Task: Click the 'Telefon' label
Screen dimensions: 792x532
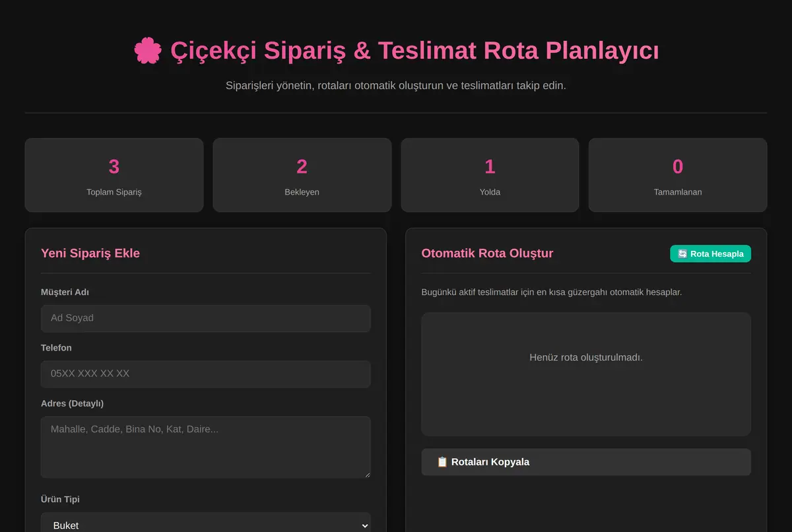Action: 56,347
